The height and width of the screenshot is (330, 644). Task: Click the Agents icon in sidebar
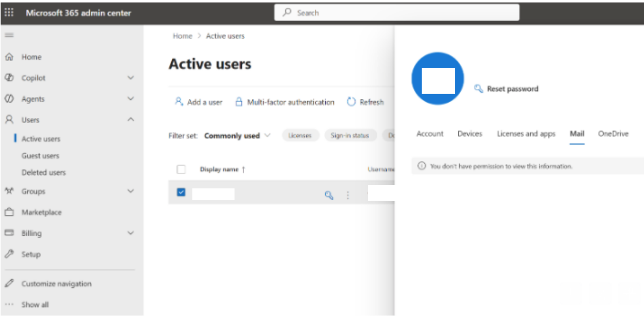click(x=9, y=99)
